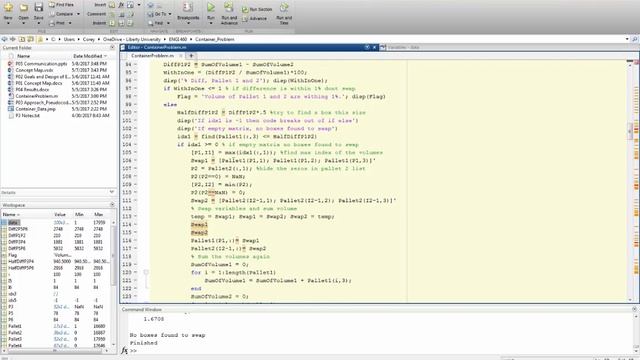Click the back navigation arrow in address bar

coord(5,39)
